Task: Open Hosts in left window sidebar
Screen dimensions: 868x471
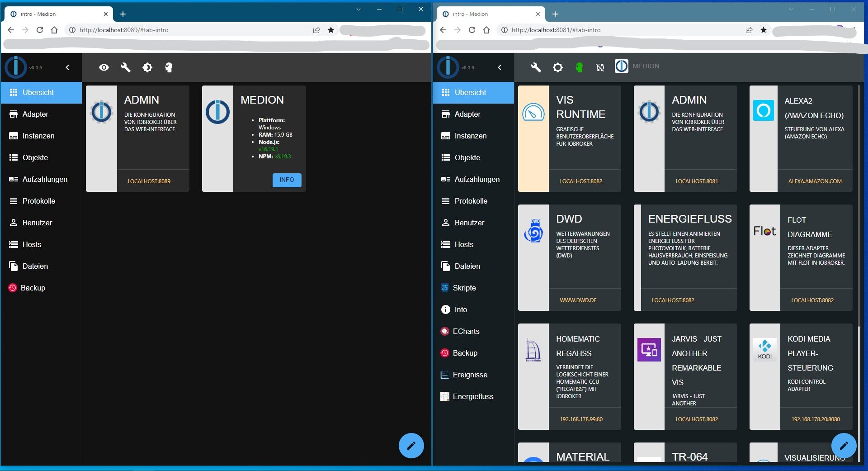Action: 41,244
